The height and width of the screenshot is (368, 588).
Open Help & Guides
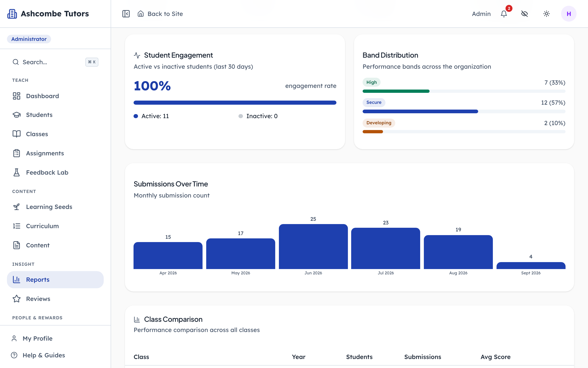coord(55,355)
